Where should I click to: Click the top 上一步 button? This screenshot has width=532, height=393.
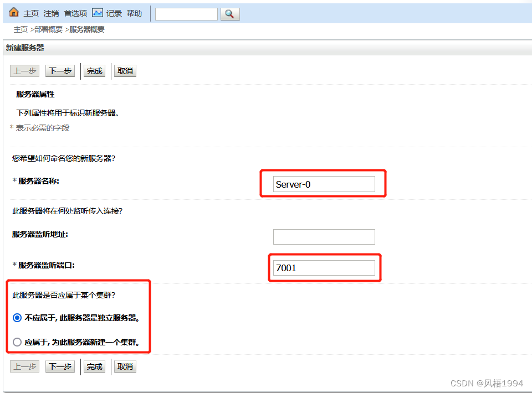tap(25, 71)
